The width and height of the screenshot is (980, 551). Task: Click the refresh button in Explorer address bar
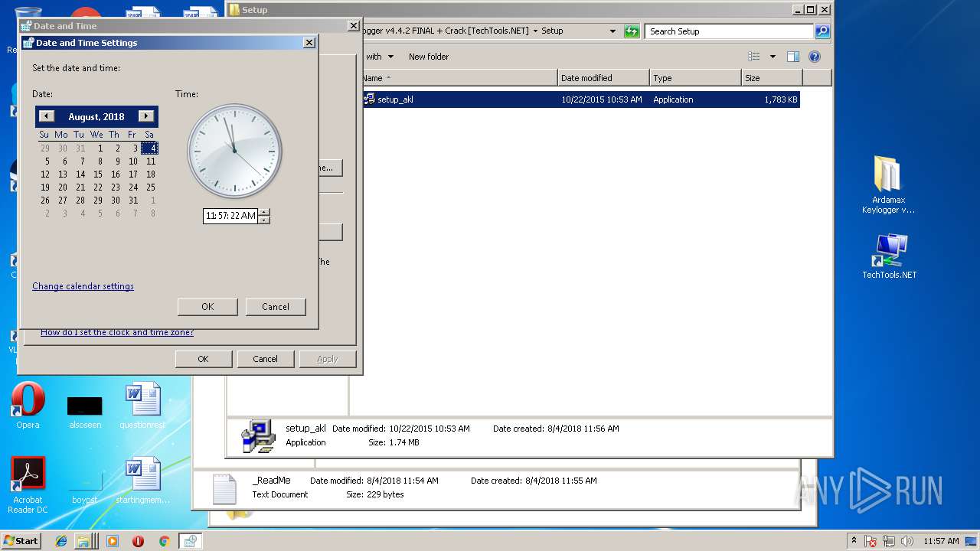[x=632, y=31]
